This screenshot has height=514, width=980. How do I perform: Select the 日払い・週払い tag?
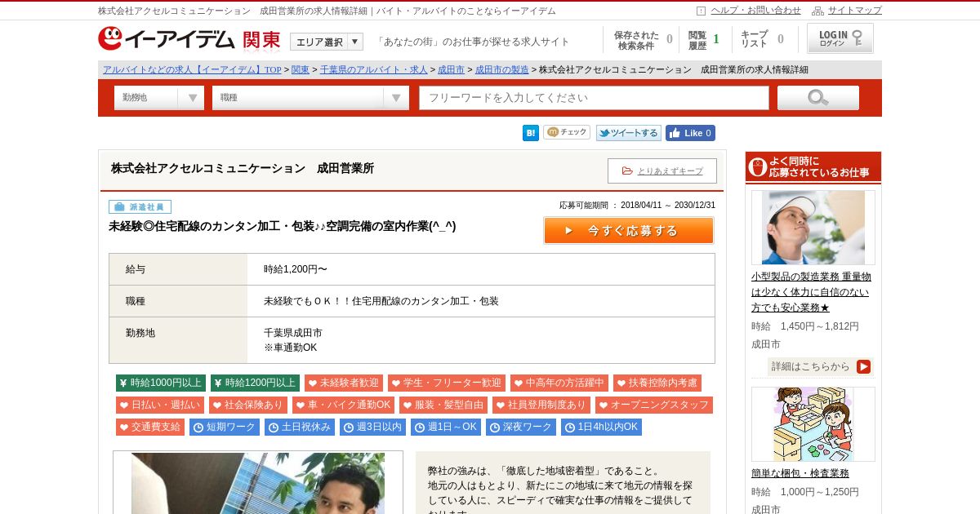click(x=160, y=405)
